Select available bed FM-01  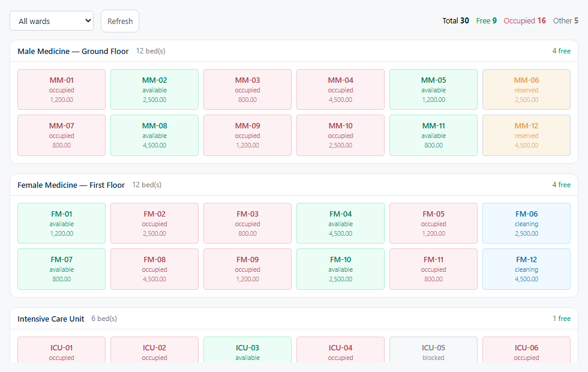[61, 223]
